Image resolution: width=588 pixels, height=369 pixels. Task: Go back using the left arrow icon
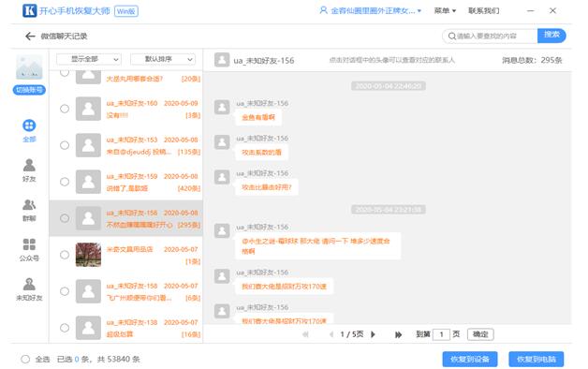[x=30, y=36]
